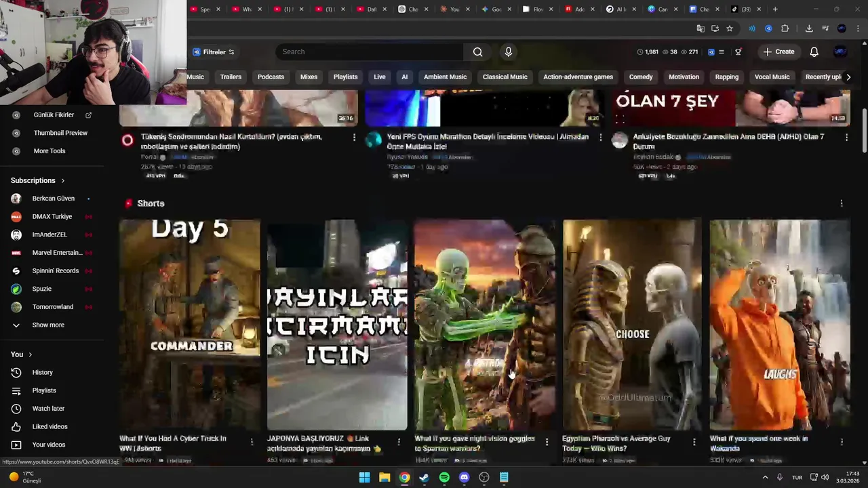Open OBS Studio from the taskbar
868x488 pixels.
click(484, 477)
